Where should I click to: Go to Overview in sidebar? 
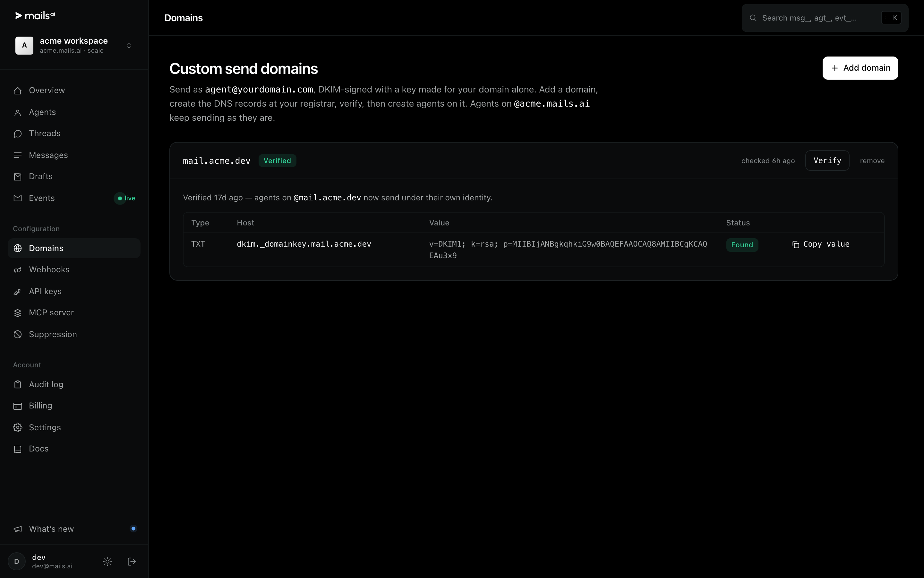[x=74, y=91]
